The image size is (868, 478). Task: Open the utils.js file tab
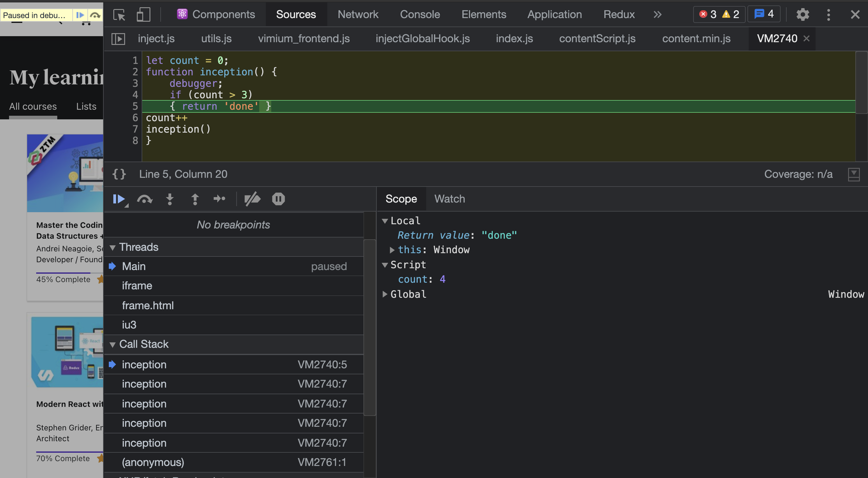[216, 38]
